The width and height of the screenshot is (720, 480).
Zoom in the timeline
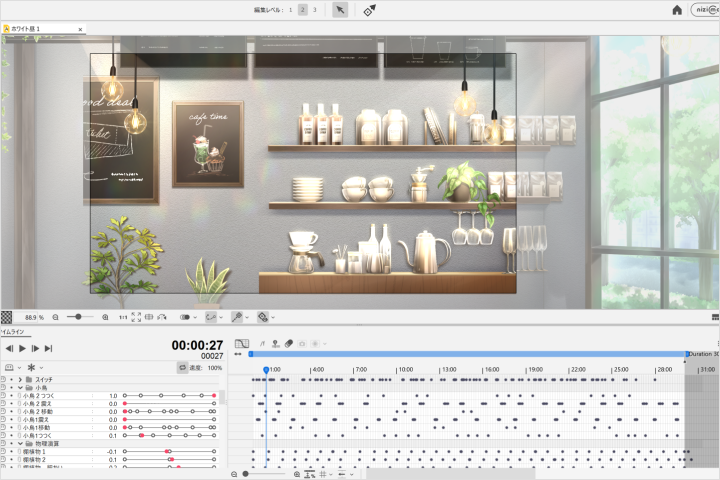click(297, 474)
